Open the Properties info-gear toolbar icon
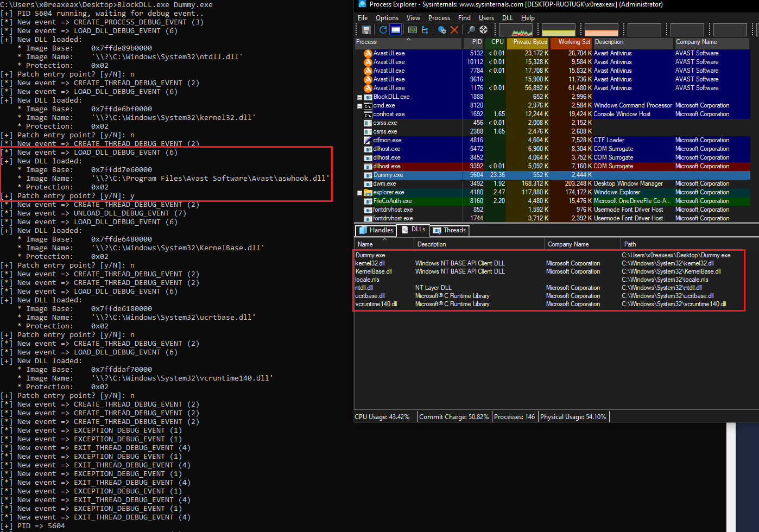This screenshot has width=759, height=532. (442, 30)
